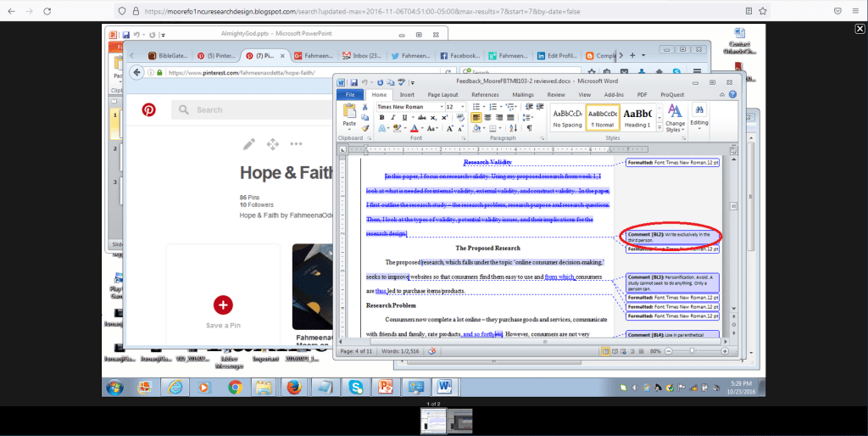
Task: Toggle Italic formatting in Word
Action: click(x=392, y=118)
